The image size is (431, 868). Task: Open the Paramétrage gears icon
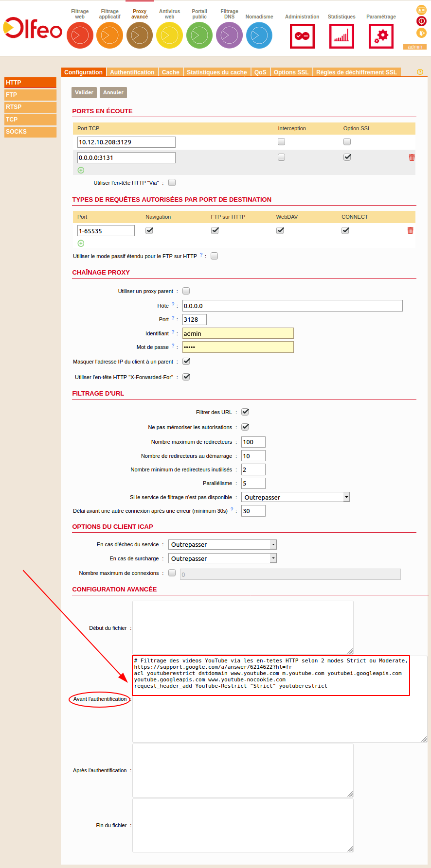coord(381,36)
